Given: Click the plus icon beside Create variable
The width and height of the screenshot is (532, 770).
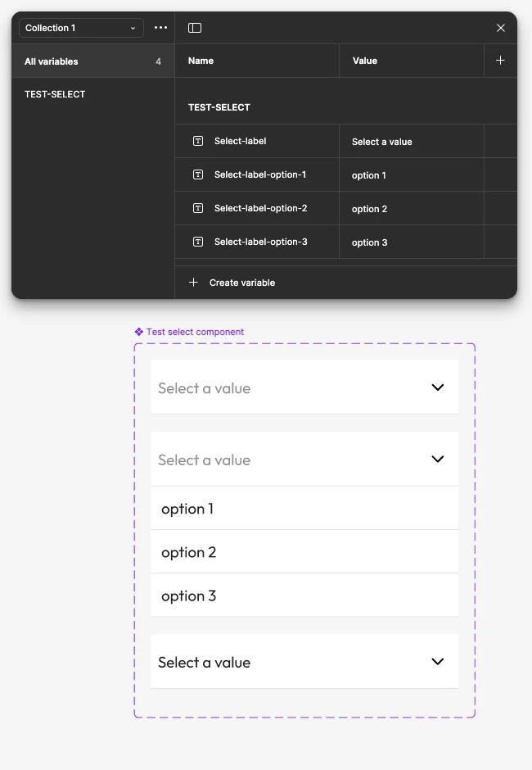Looking at the screenshot, I should (193, 283).
